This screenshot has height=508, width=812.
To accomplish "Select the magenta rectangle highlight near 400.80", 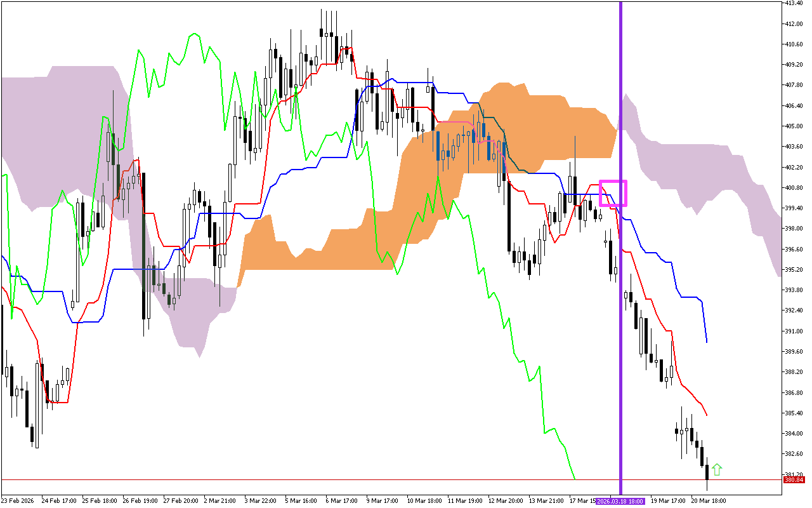I will click(613, 192).
